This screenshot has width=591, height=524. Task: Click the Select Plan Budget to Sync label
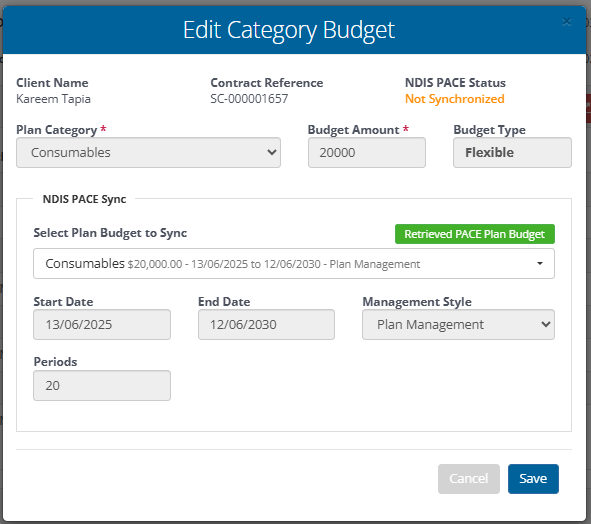(x=110, y=233)
